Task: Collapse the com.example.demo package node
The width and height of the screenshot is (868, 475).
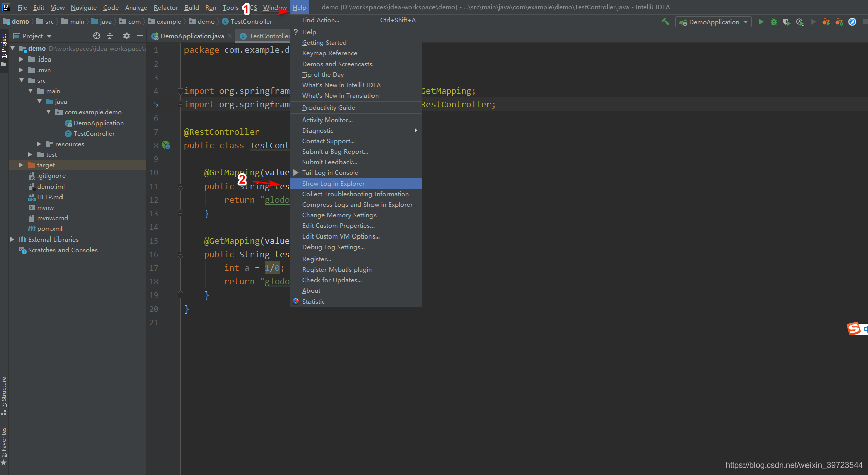Action: (48, 112)
